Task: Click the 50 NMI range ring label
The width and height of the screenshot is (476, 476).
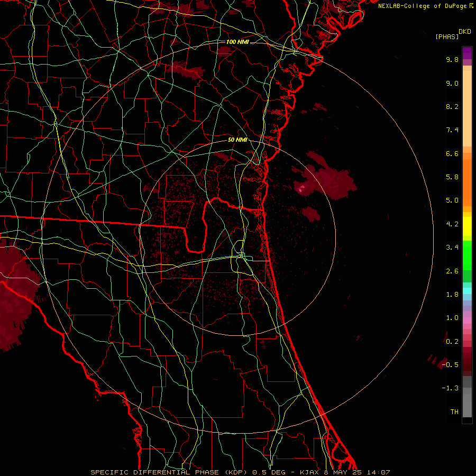Action: coord(237,140)
